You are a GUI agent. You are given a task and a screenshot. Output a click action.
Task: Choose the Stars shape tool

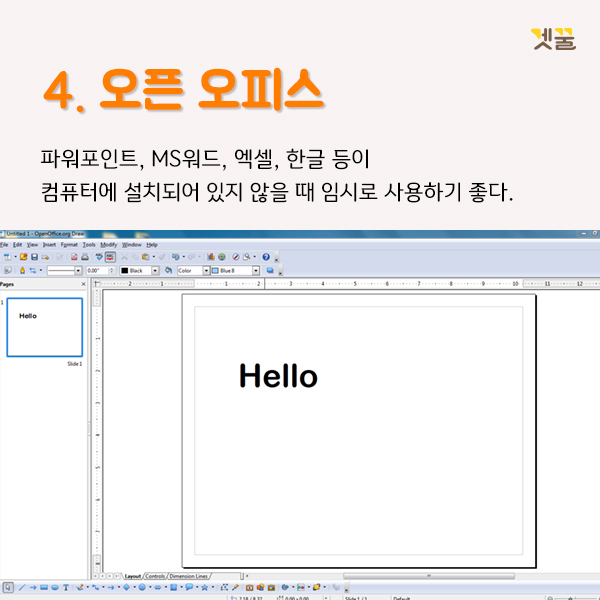[205, 587]
